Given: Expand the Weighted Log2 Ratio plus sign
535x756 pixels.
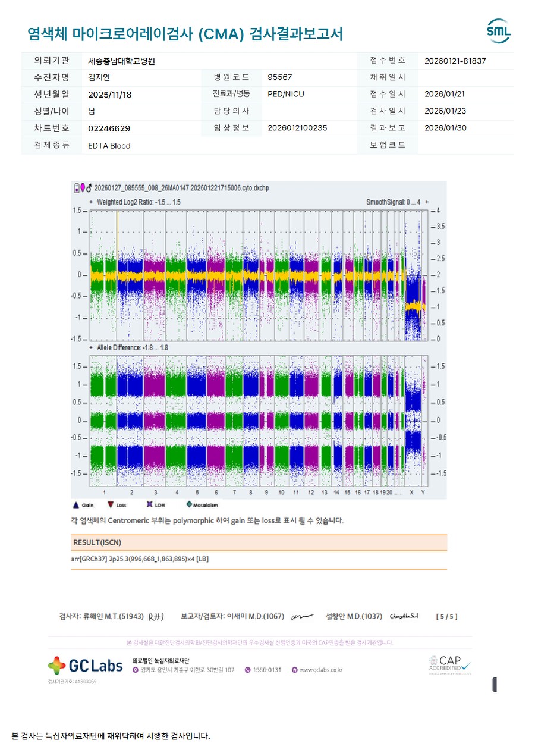Looking at the screenshot, I should pyautogui.click(x=91, y=202).
